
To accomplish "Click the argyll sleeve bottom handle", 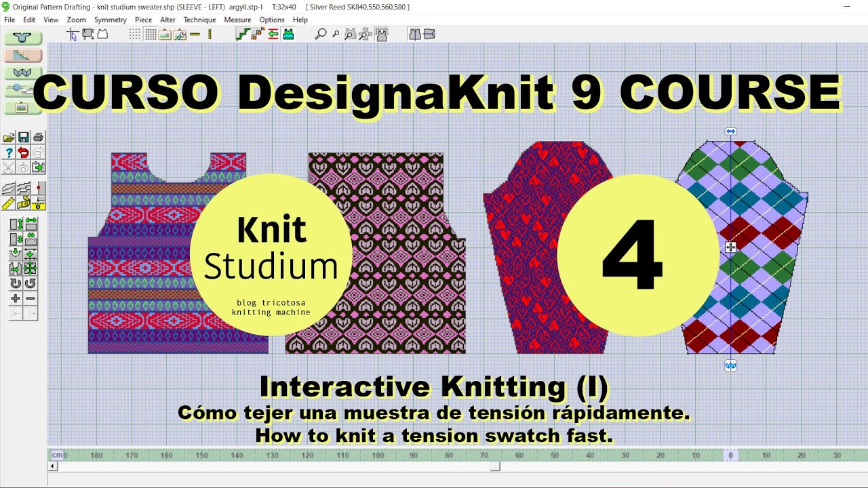I will (730, 365).
